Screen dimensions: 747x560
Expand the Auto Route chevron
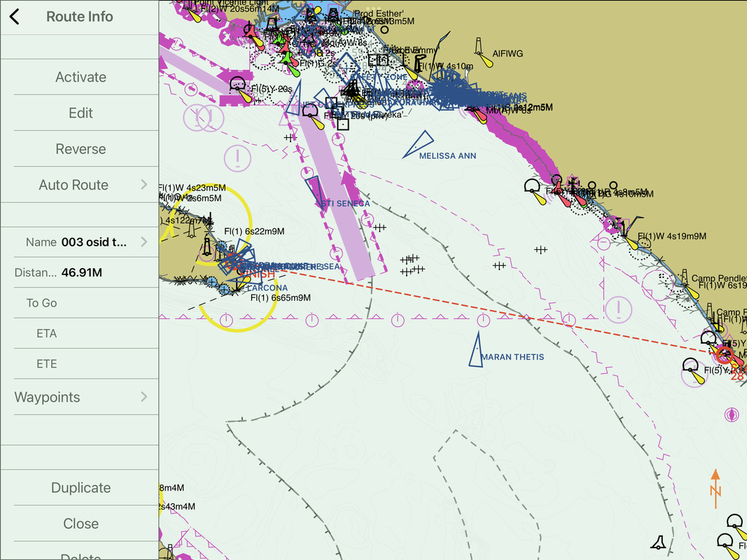(x=144, y=185)
